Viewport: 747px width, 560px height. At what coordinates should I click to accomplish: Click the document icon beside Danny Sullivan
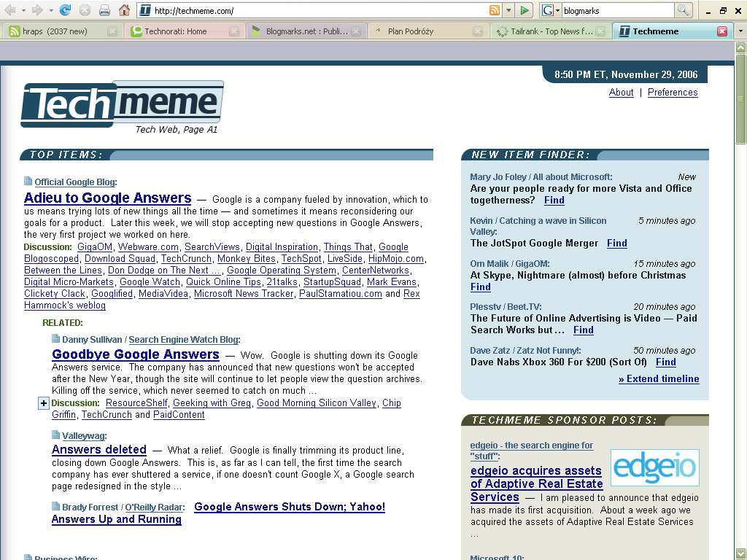(x=55, y=338)
